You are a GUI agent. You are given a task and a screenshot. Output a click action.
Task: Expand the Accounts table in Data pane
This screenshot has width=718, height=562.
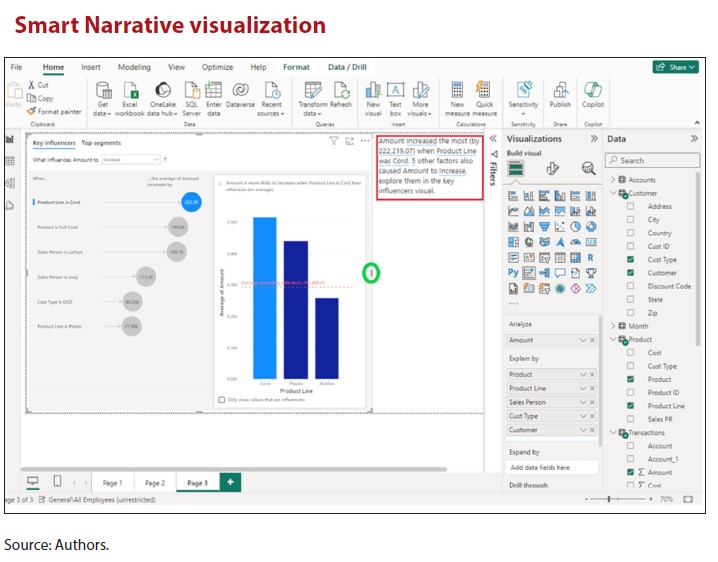point(613,180)
